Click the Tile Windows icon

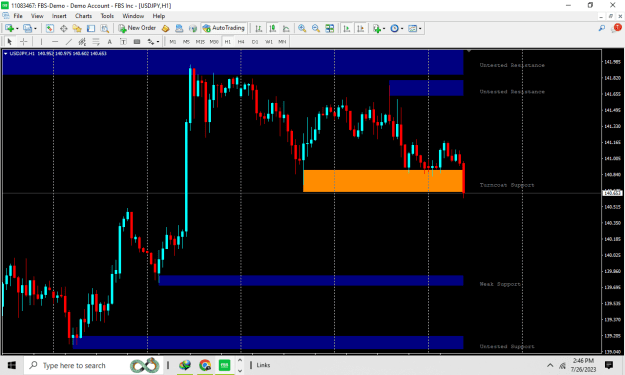tap(330, 28)
